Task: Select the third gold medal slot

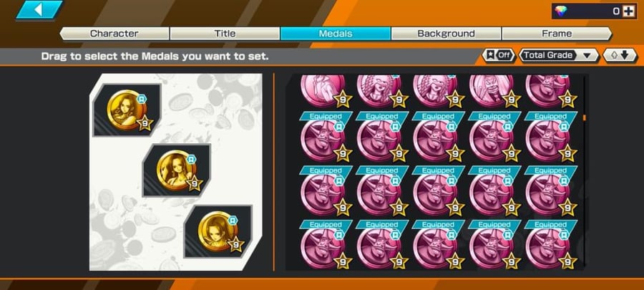Action: tap(218, 231)
